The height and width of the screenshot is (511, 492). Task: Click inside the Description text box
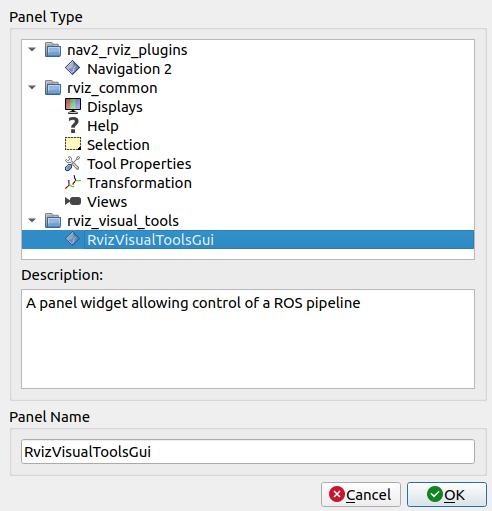pos(248,339)
